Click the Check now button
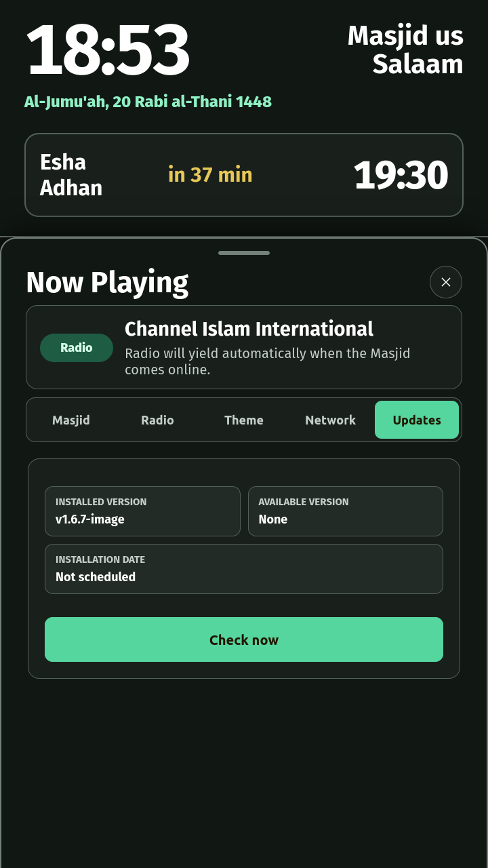 (x=244, y=639)
